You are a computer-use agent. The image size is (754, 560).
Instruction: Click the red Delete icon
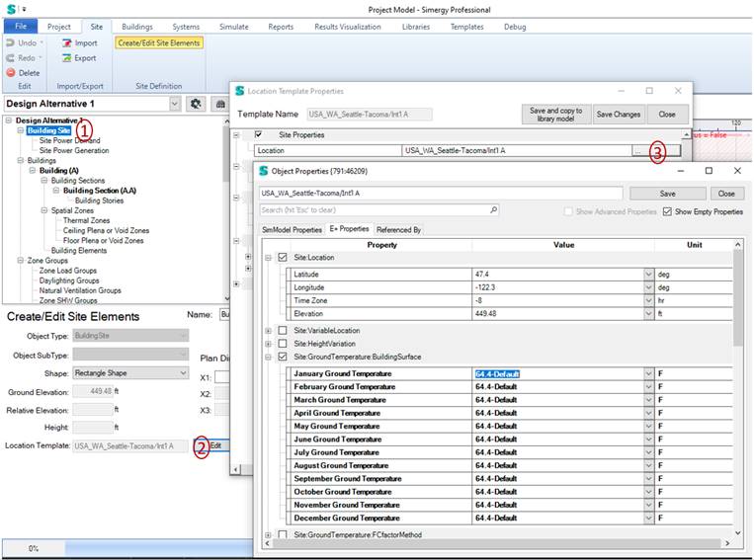click(x=11, y=72)
